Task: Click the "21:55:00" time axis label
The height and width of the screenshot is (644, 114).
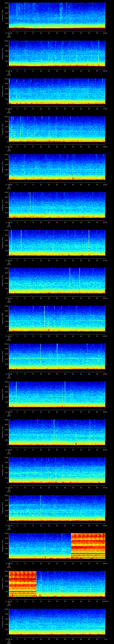Action: [9, 450]
